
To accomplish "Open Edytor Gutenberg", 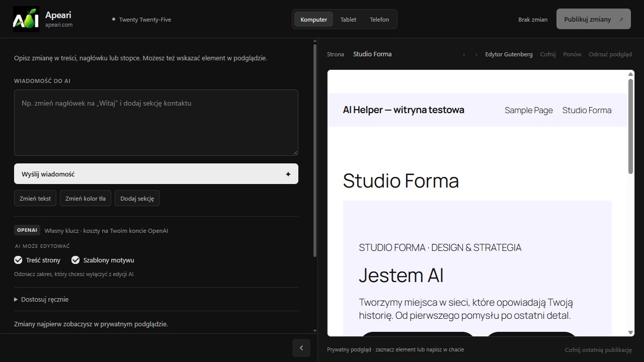I will (x=509, y=54).
